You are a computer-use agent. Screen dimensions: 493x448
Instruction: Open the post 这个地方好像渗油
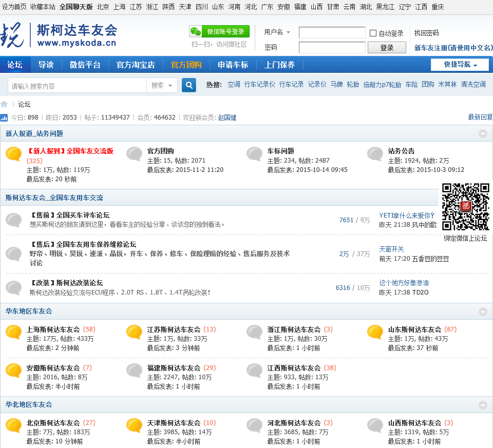[x=404, y=283]
